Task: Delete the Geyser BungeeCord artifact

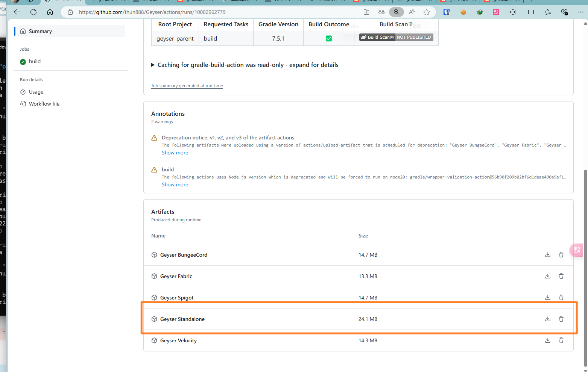Action: click(561, 255)
